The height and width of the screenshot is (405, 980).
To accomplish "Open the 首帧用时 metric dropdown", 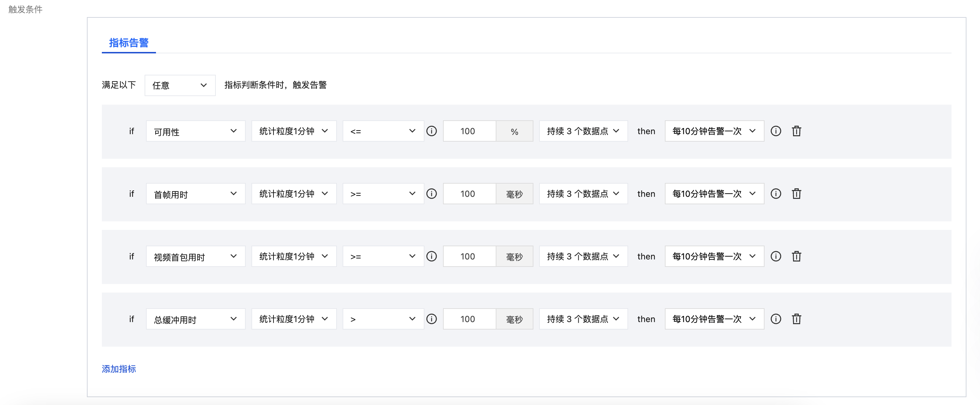I will tap(196, 194).
